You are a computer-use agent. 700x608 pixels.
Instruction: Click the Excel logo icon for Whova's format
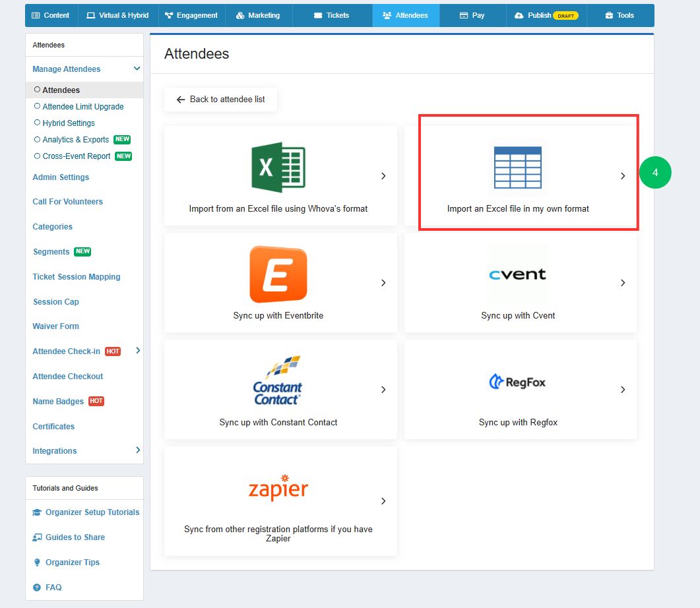(278, 167)
